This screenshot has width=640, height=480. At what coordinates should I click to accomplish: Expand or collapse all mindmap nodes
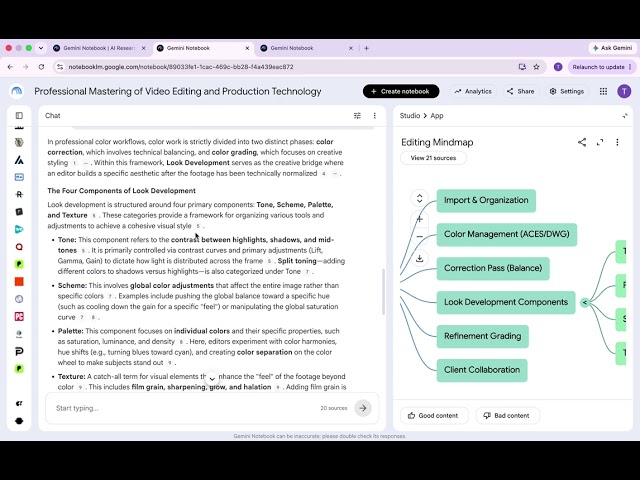[x=420, y=198]
